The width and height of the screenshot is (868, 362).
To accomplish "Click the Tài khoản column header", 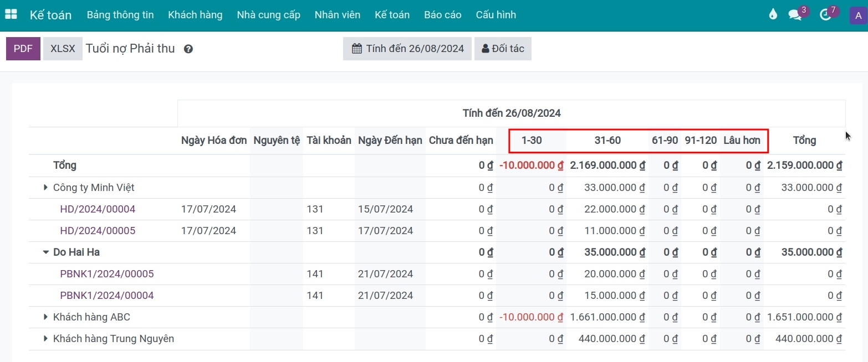I will [x=329, y=141].
